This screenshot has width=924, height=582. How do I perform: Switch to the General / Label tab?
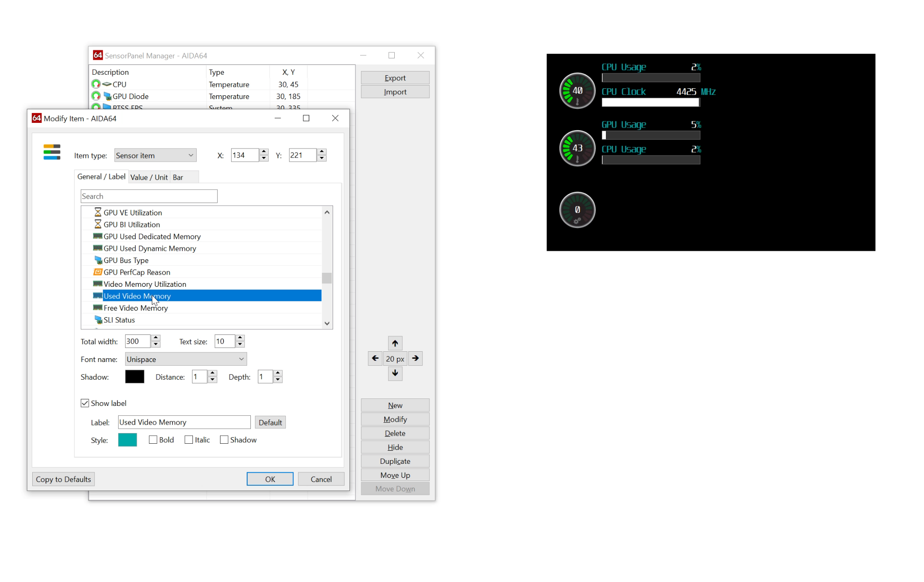pos(101,177)
